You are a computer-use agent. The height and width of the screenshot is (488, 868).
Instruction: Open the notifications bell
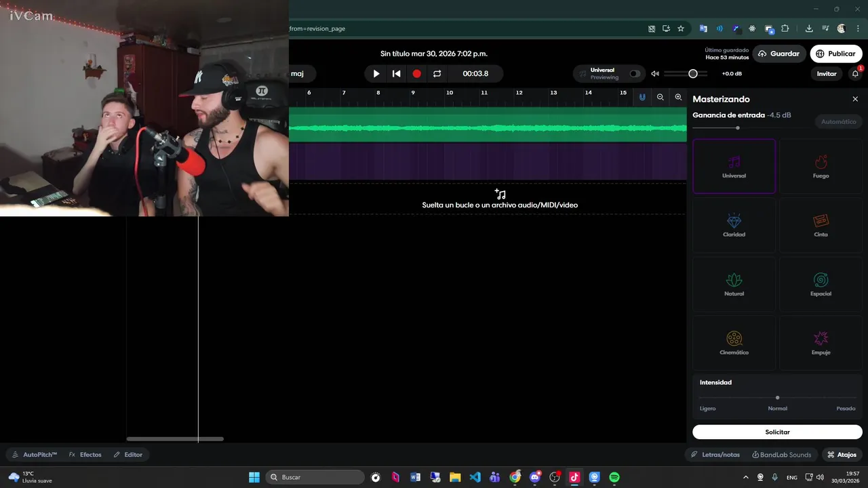[x=855, y=74]
